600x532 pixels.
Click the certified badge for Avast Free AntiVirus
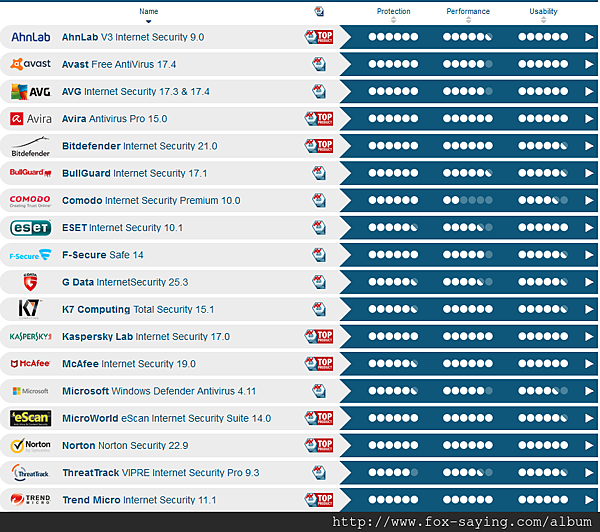[319, 64]
